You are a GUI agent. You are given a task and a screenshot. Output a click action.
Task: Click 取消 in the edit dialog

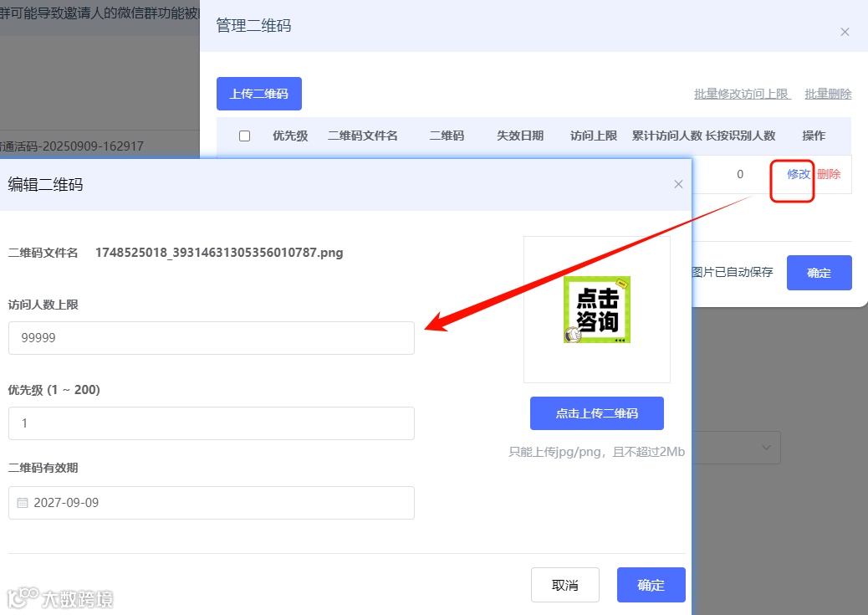565,585
